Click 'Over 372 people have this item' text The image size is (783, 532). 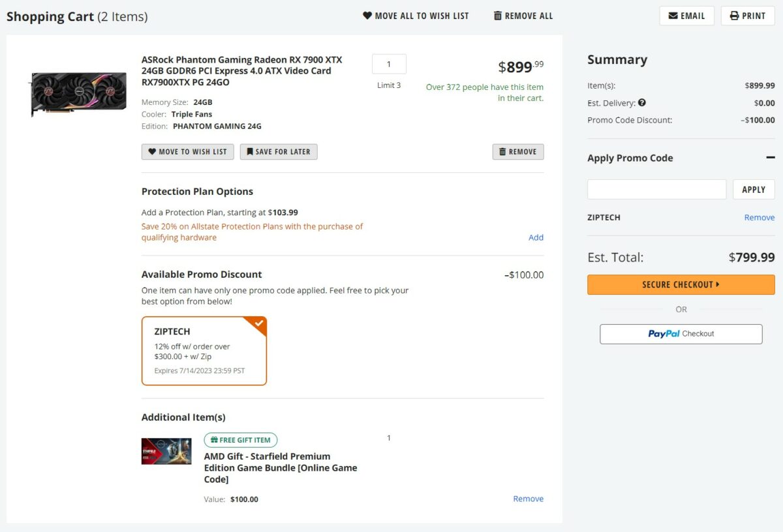(x=485, y=93)
